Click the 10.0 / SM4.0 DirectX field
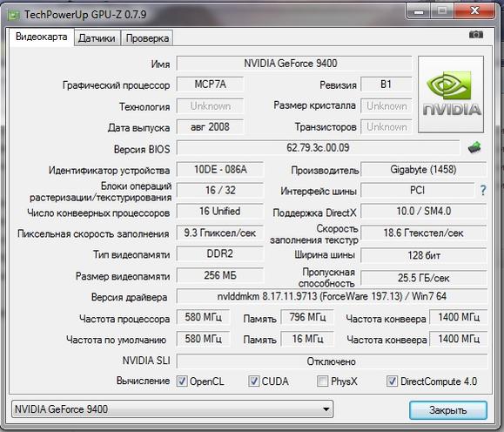This screenshot has width=504, height=432. click(424, 211)
